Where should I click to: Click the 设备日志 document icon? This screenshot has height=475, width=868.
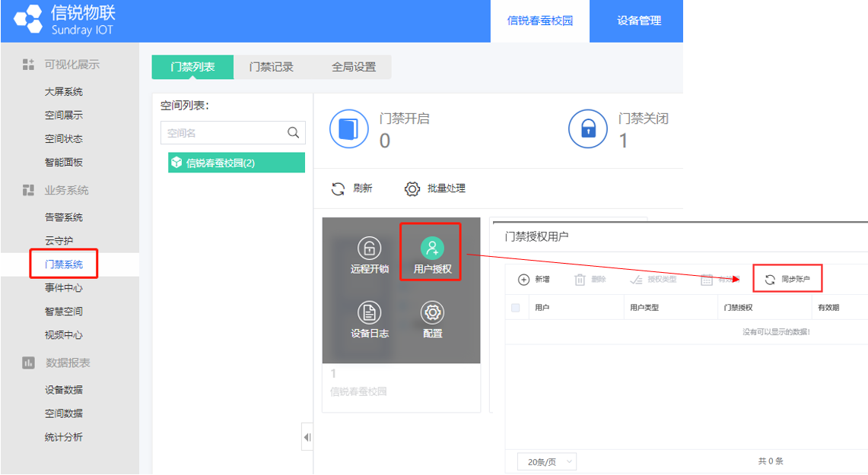(369, 313)
